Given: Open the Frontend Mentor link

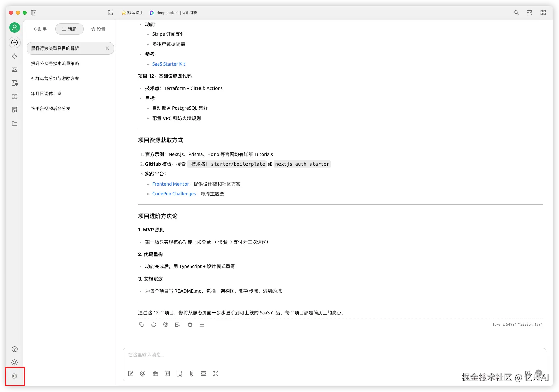Looking at the screenshot, I should (170, 184).
